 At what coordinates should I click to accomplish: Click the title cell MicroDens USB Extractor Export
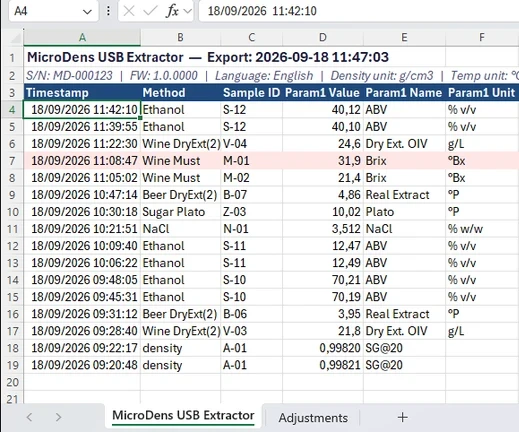(x=208, y=57)
